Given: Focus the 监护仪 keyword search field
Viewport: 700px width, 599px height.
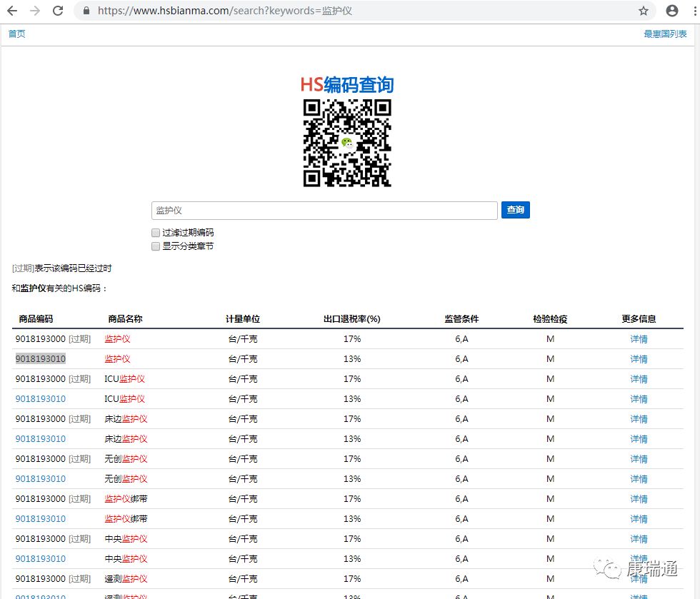Looking at the screenshot, I should 324,210.
